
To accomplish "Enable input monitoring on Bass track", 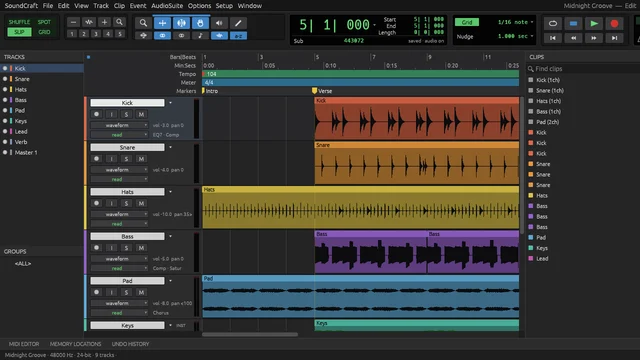I will coord(111,248).
